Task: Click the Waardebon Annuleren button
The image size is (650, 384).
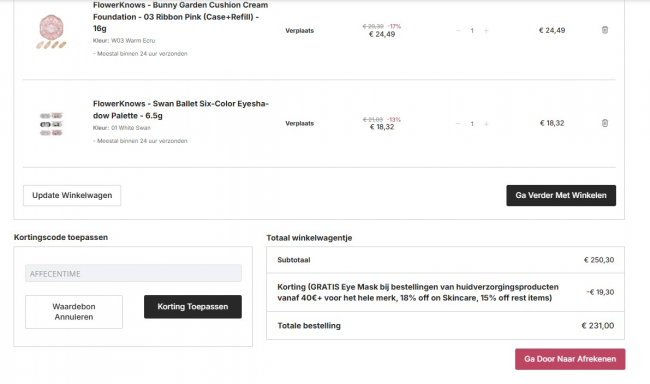Action: pos(74,312)
